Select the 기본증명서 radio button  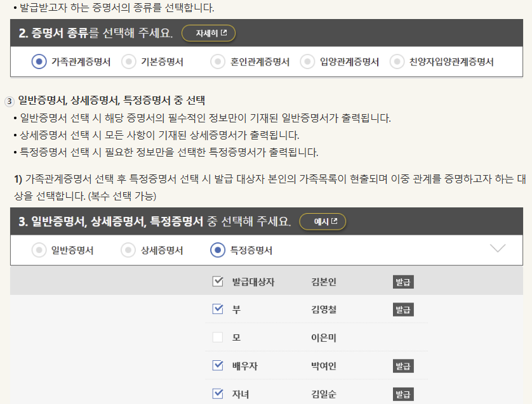(x=130, y=61)
